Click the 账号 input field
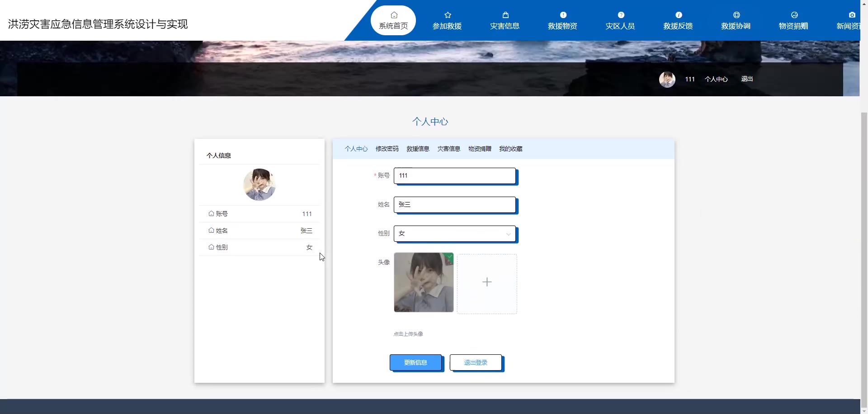 pyautogui.click(x=455, y=176)
